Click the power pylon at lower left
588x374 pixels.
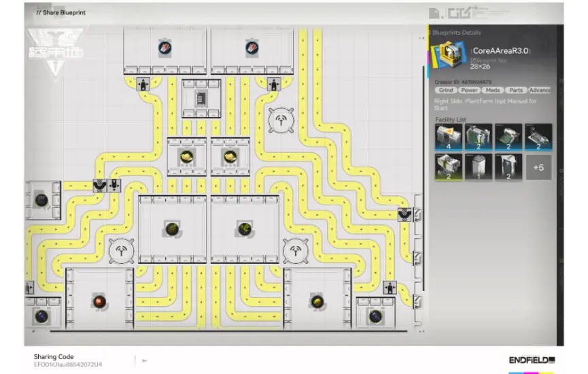[x=122, y=250]
